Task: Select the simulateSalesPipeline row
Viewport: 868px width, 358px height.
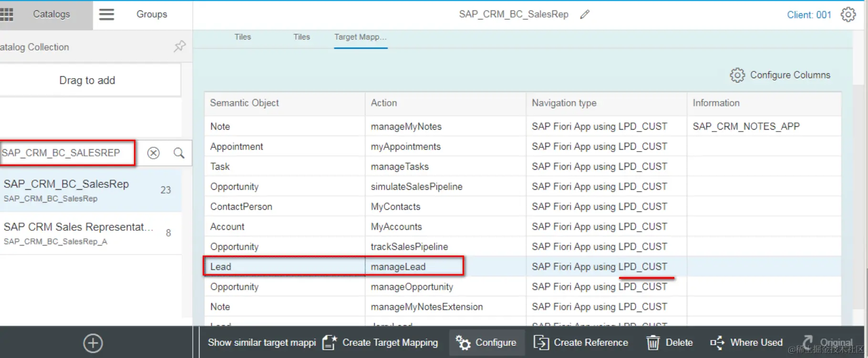Action: 523,186
